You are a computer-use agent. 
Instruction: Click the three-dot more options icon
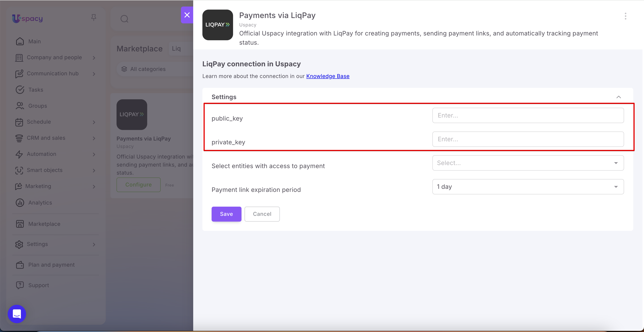(625, 16)
